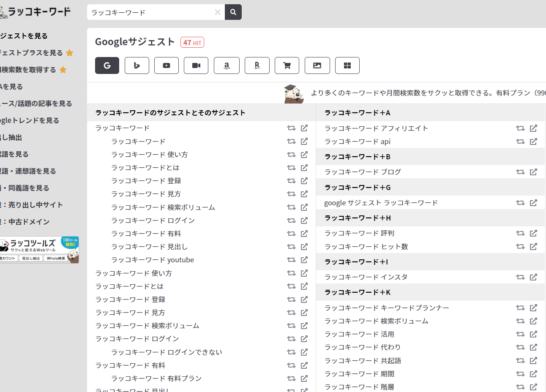Screen dimensions: 546x392
Task: Click keyword ラッコキーワード 有料プラン
Action: [x=156, y=378]
